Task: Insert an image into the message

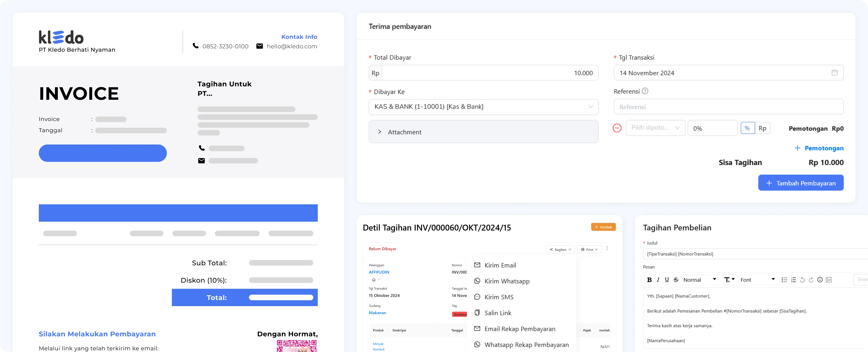Action: pyautogui.click(x=829, y=280)
